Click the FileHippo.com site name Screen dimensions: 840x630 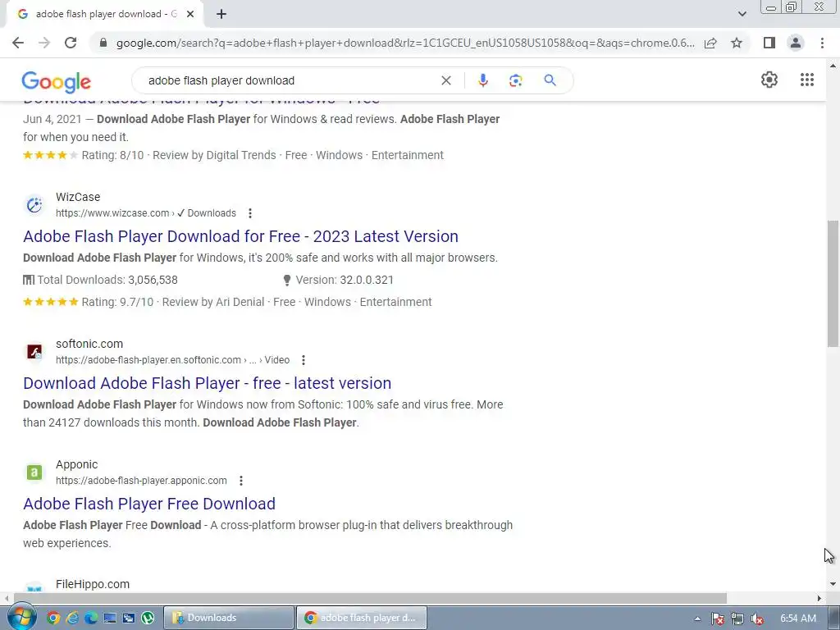click(93, 584)
